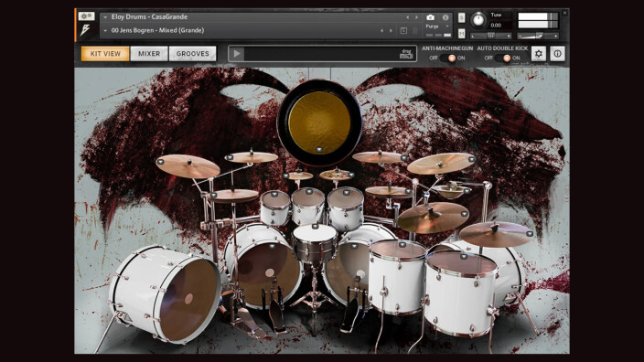Load the previous snapshot using the left arrow
Image resolution: width=644 pixels, height=362 pixels.
pyautogui.click(x=382, y=30)
